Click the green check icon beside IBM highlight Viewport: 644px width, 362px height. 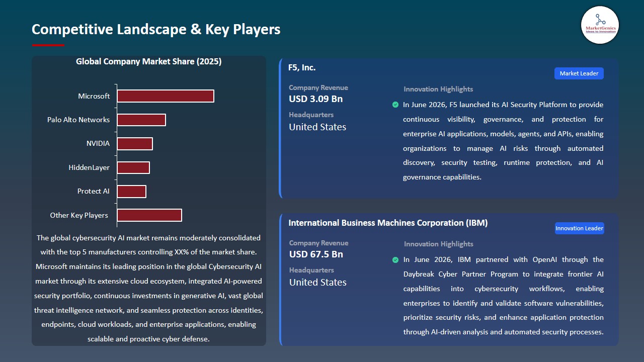point(395,260)
